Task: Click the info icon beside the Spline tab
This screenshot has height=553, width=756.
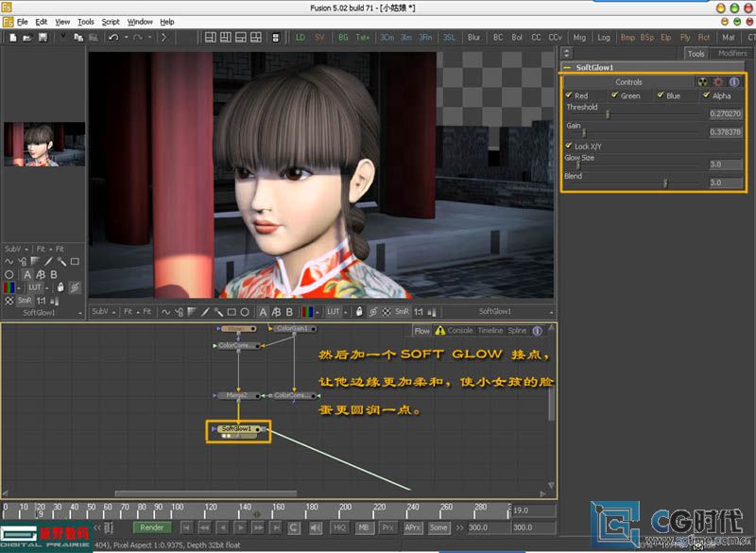Action: [x=537, y=331]
